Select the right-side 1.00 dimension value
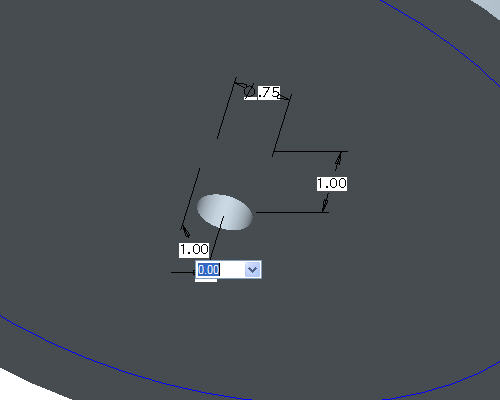 [332, 184]
